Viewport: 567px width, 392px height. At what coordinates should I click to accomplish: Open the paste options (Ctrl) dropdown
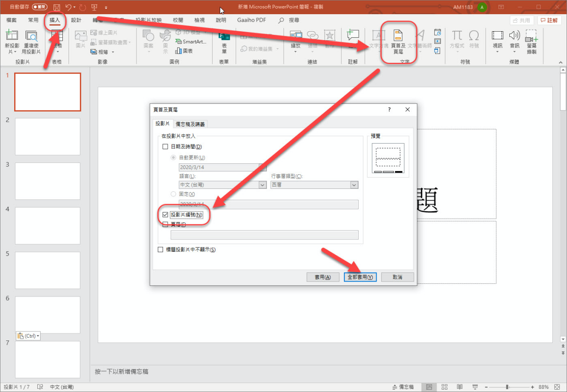coord(28,336)
